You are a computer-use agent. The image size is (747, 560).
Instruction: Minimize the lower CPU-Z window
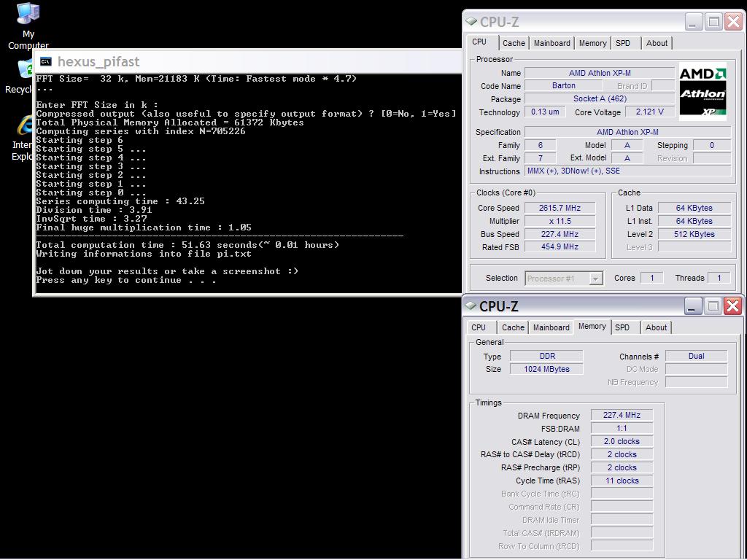693,306
